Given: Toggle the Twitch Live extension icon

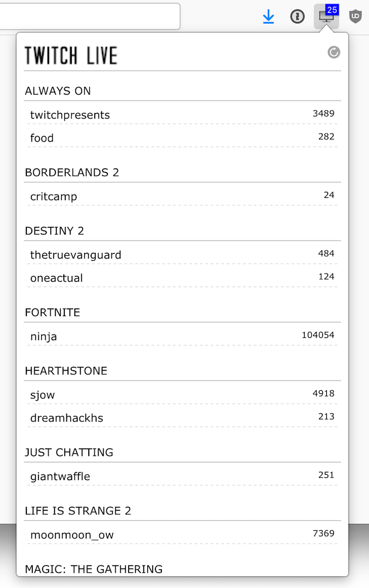Looking at the screenshot, I should tap(326, 16).
